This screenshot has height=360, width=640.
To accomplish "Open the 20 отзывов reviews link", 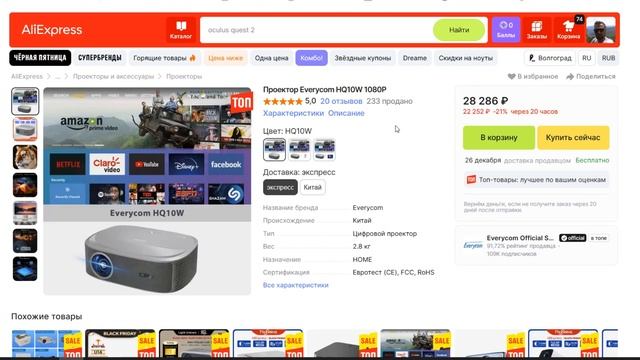I will click(341, 101).
